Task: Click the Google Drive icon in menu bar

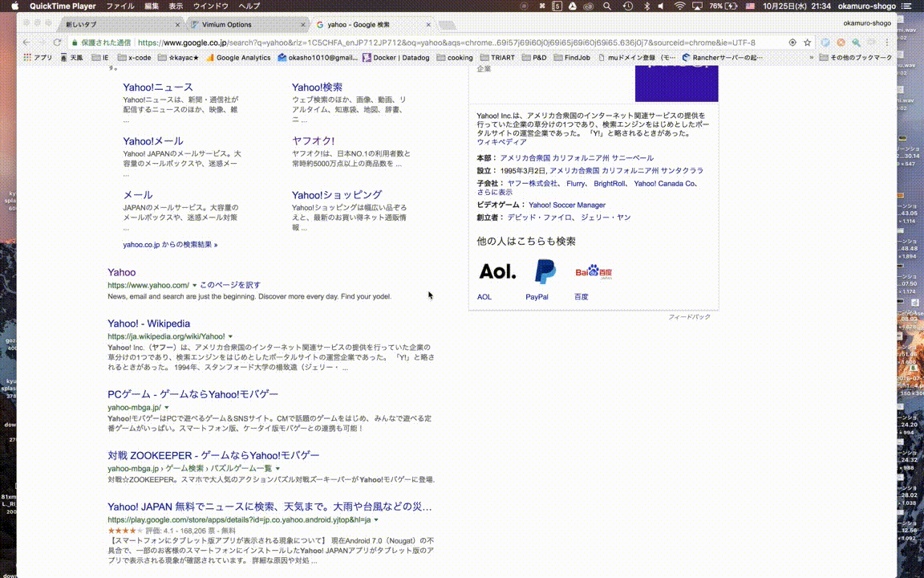Action: point(572,6)
